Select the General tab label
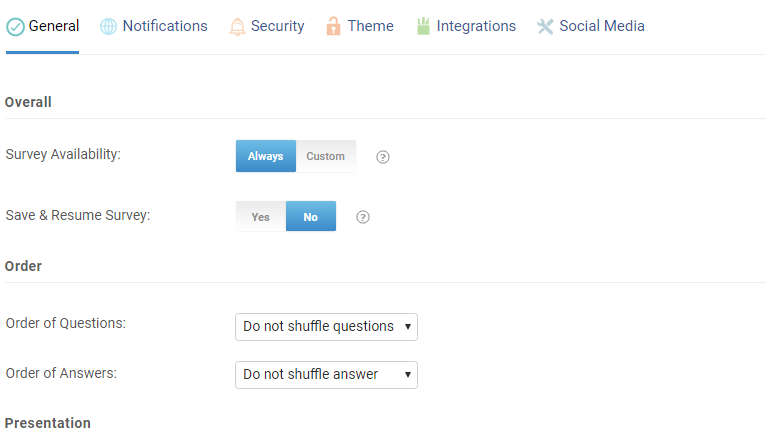The width and height of the screenshot is (766, 434). click(54, 27)
